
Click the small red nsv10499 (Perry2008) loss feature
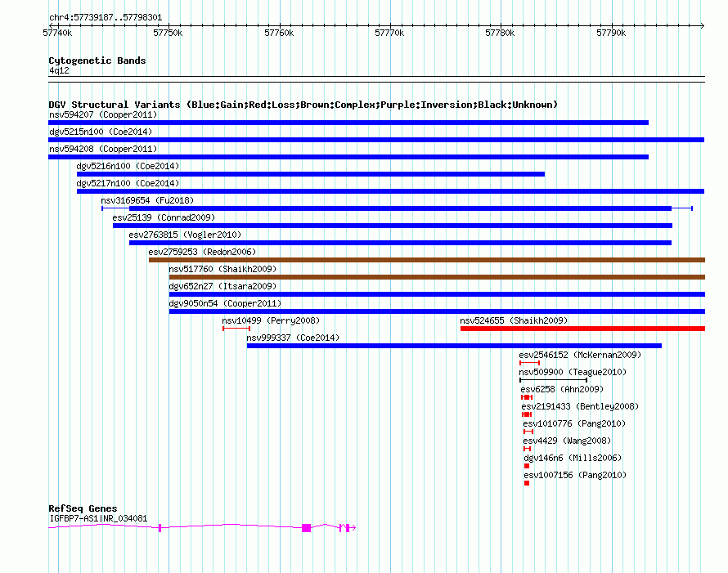236,329
